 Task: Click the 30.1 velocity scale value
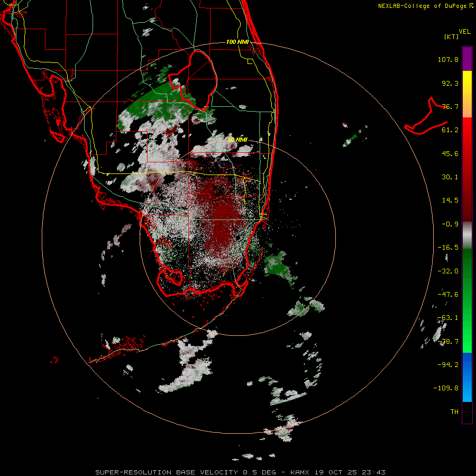(x=450, y=177)
